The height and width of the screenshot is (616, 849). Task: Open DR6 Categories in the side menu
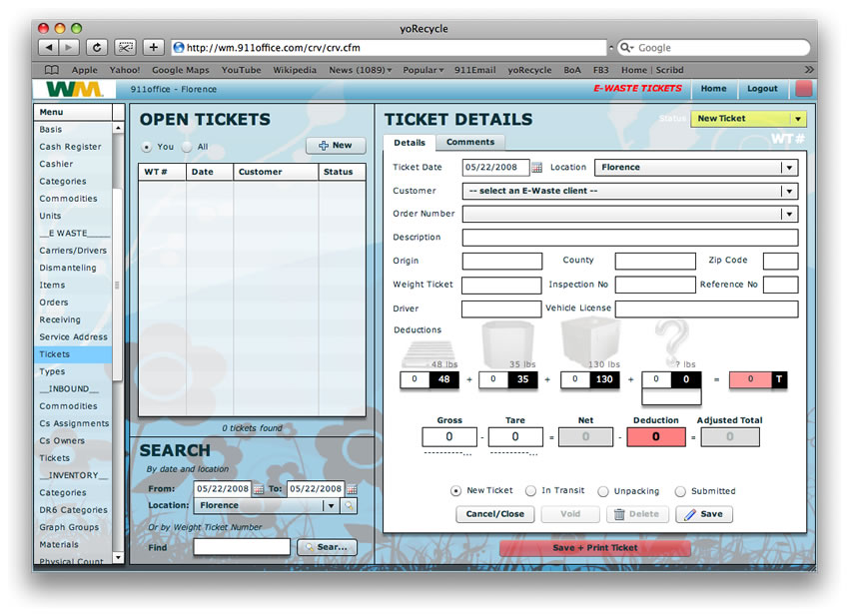point(73,510)
